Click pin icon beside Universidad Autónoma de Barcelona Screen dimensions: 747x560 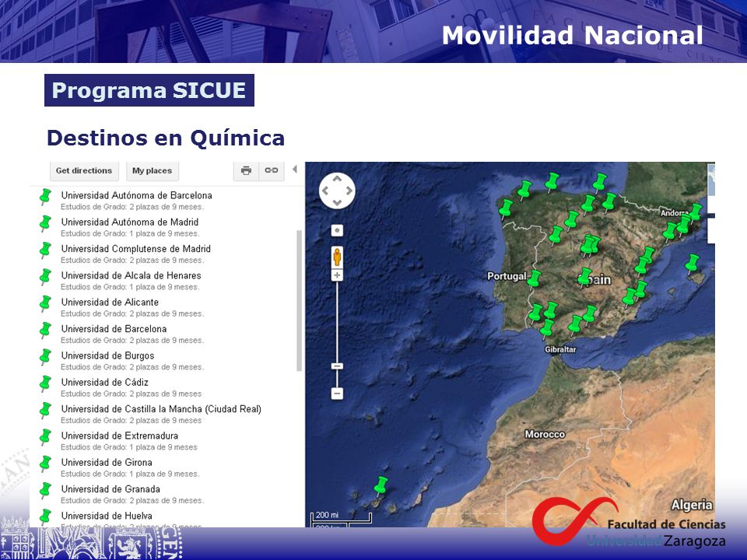click(45, 197)
